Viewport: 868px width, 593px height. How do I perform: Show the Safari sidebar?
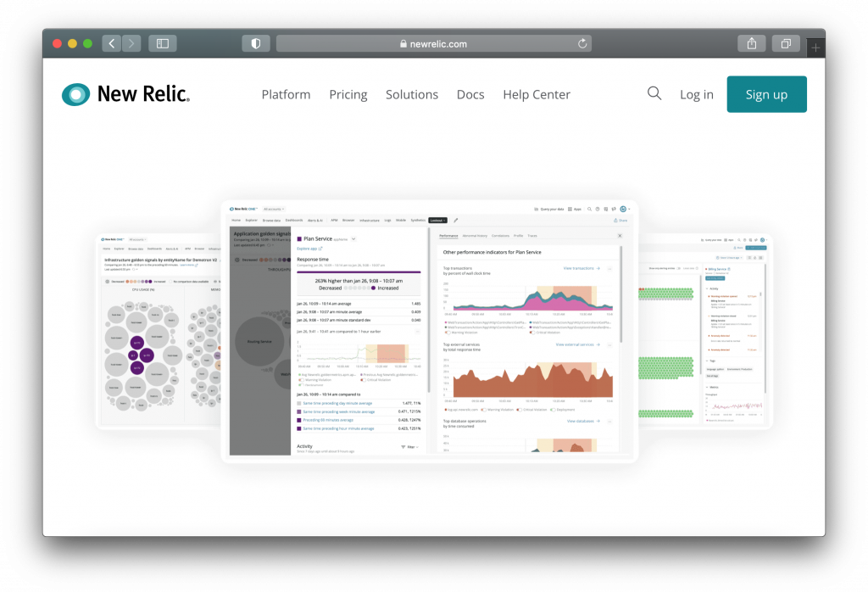pyautogui.click(x=163, y=44)
